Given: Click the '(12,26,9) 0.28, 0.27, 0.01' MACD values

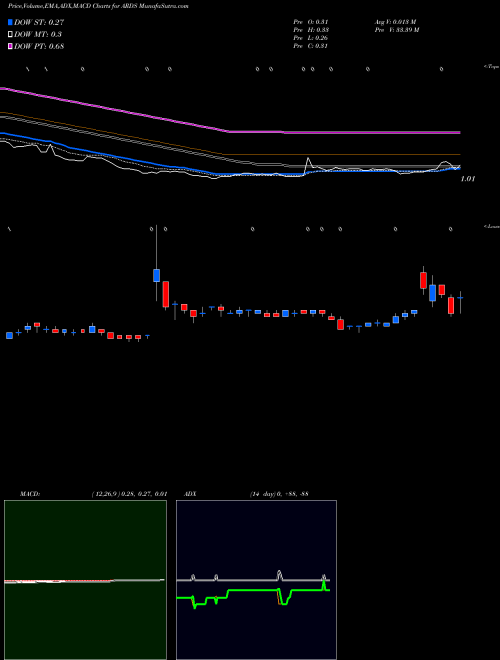Looking at the screenshot, I should [129, 493].
